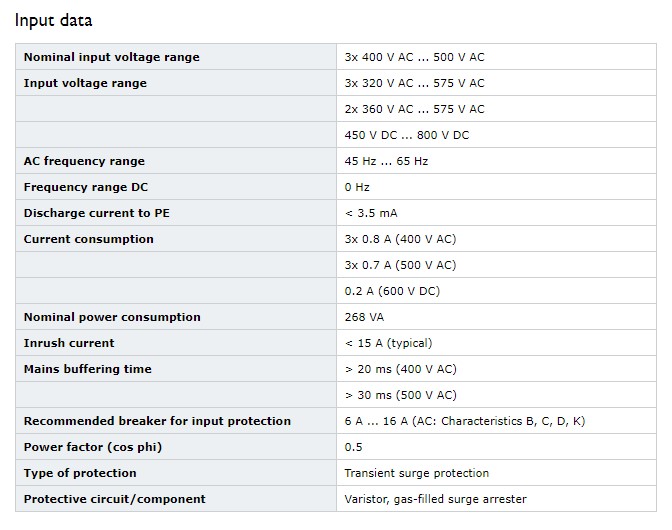
Task: Click the Discharge current to PE row label
Action: tap(96, 213)
